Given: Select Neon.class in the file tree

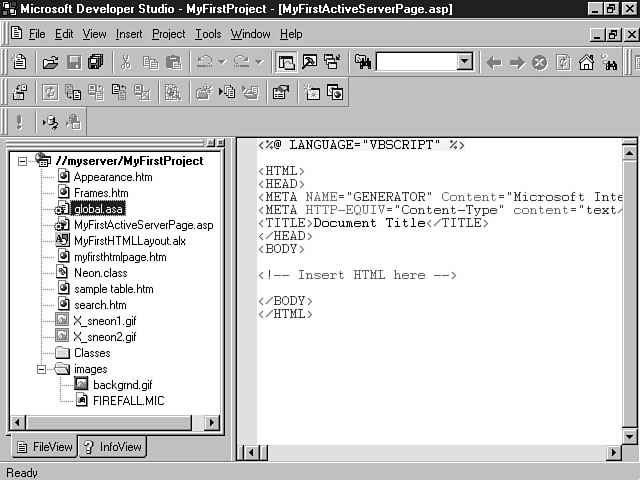Looking at the screenshot, I should coord(102,273).
